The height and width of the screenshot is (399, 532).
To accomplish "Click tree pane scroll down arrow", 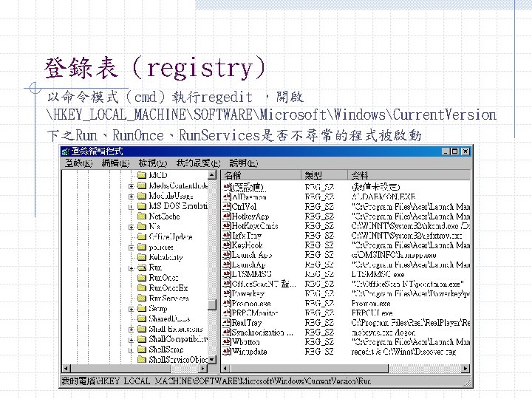I will [x=212, y=360].
